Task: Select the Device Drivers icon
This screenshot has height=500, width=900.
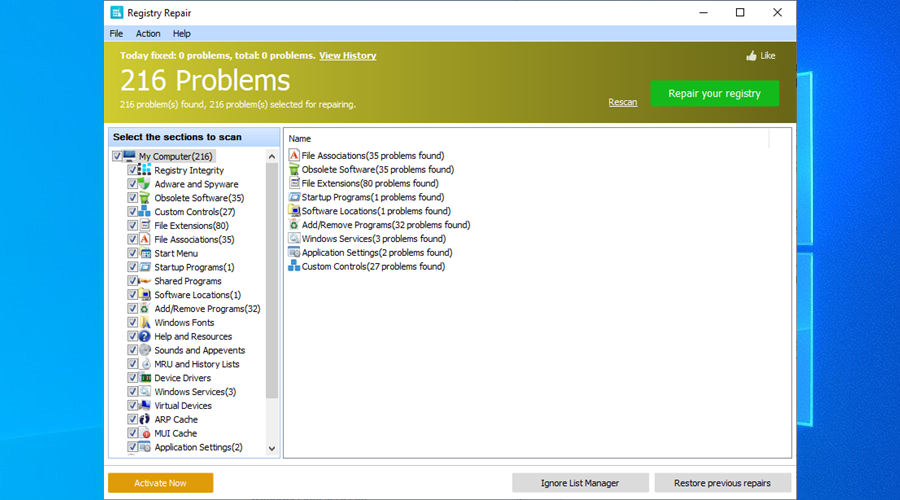Action: pyautogui.click(x=145, y=378)
